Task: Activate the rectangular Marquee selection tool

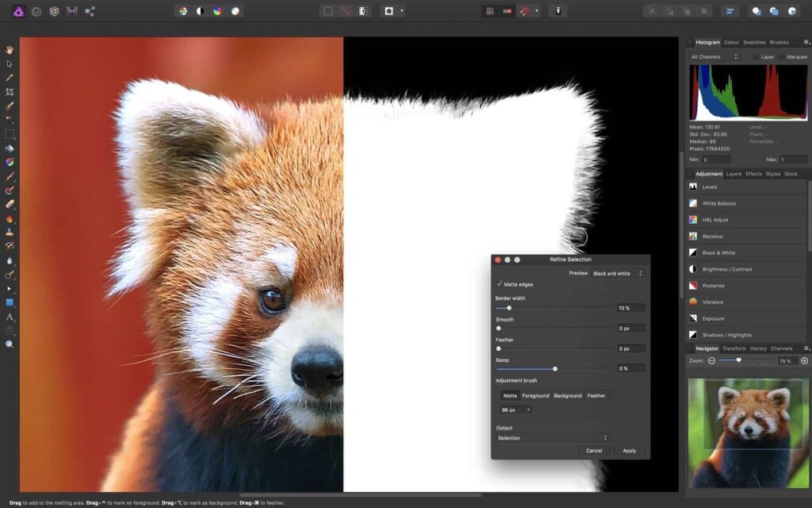Action: tap(10, 134)
